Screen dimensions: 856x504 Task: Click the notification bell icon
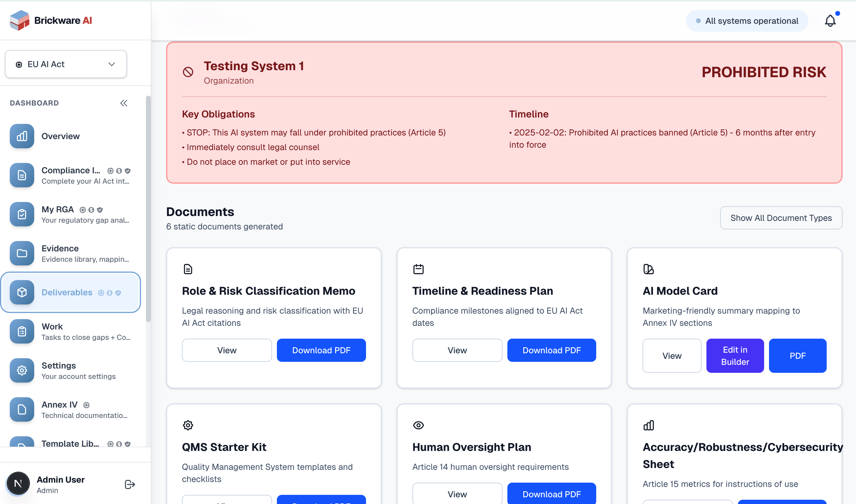tap(830, 21)
